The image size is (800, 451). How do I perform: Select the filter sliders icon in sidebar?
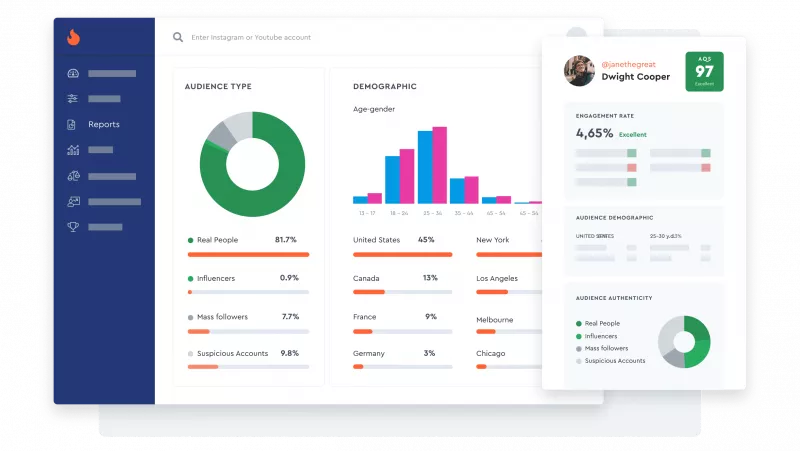[x=72, y=98]
